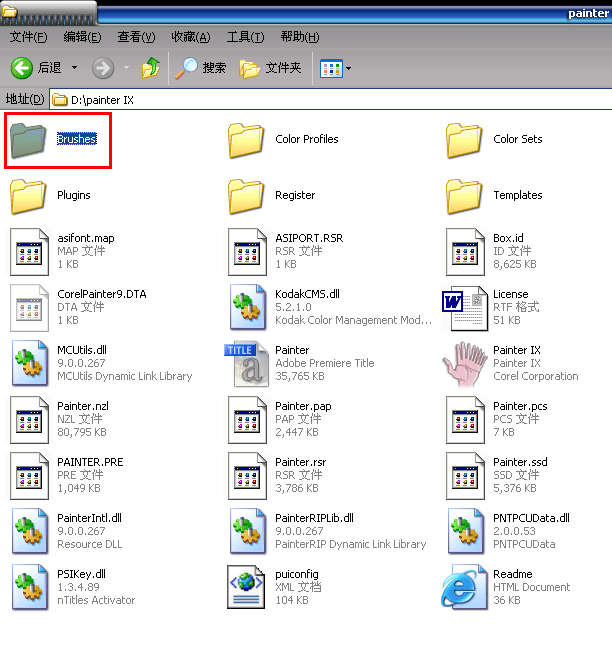Click the "Color Profiles" folder name
The height and width of the screenshot is (651, 612).
[307, 139]
